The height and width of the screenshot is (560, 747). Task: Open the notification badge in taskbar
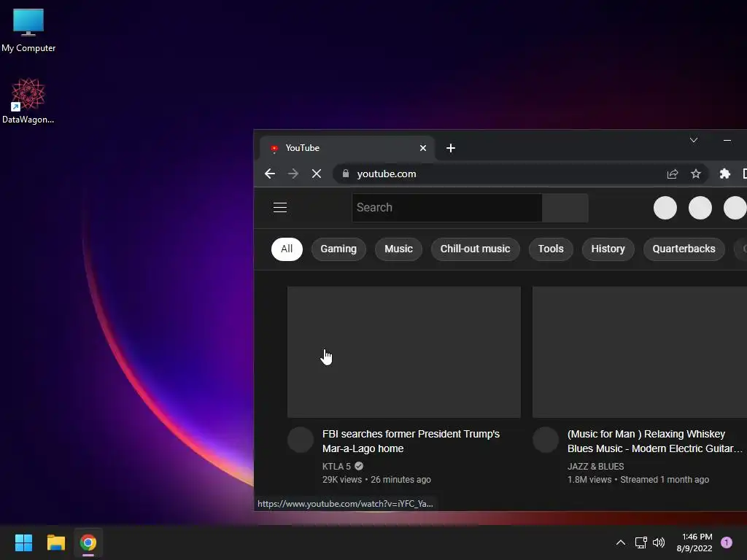tap(727, 542)
